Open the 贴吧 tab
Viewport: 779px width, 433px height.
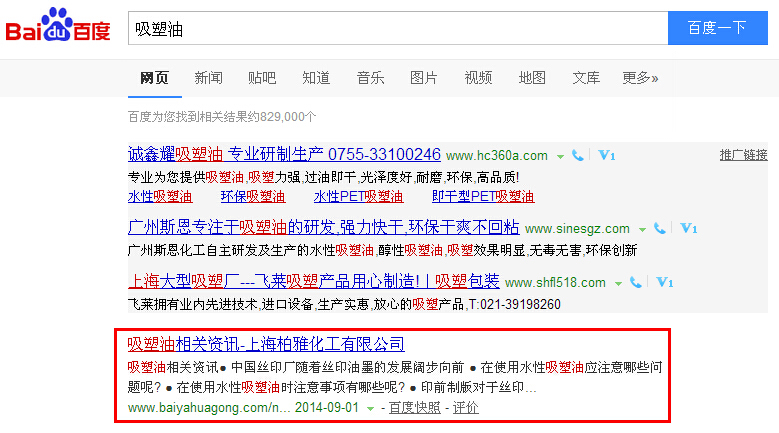click(x=262, y=78)
